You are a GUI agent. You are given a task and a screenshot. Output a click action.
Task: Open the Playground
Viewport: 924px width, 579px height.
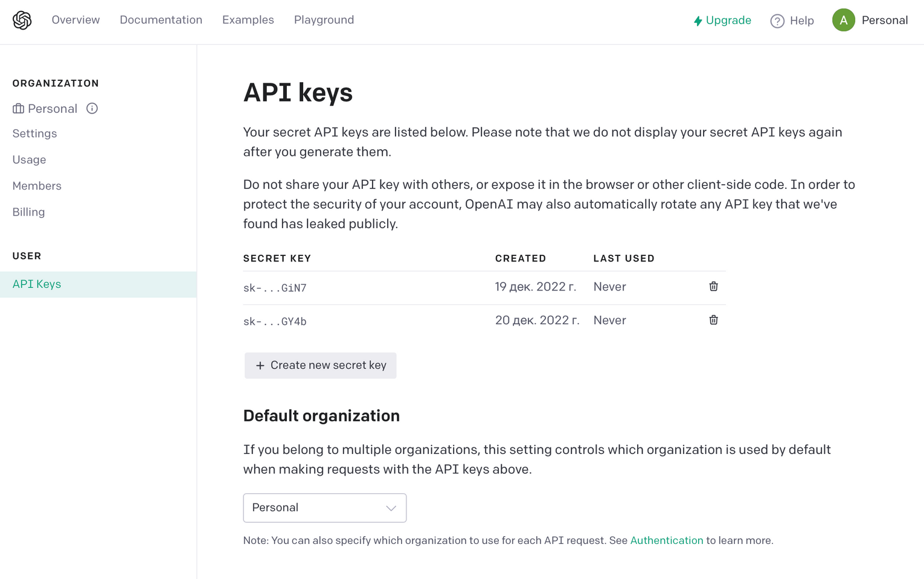pos(324,20)
